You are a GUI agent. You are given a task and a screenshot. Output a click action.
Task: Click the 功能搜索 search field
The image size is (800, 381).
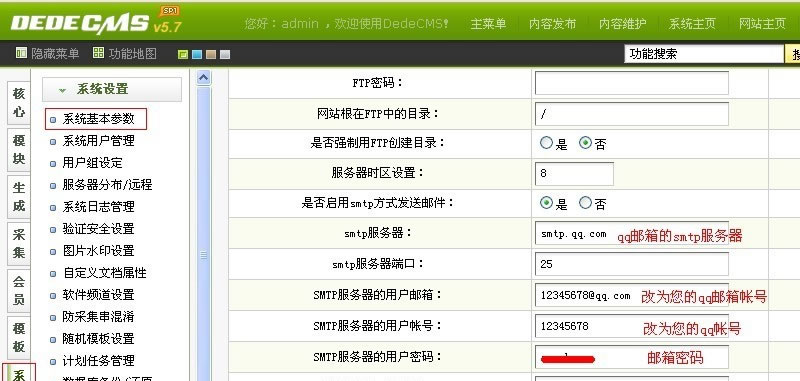tap(704, 54)
